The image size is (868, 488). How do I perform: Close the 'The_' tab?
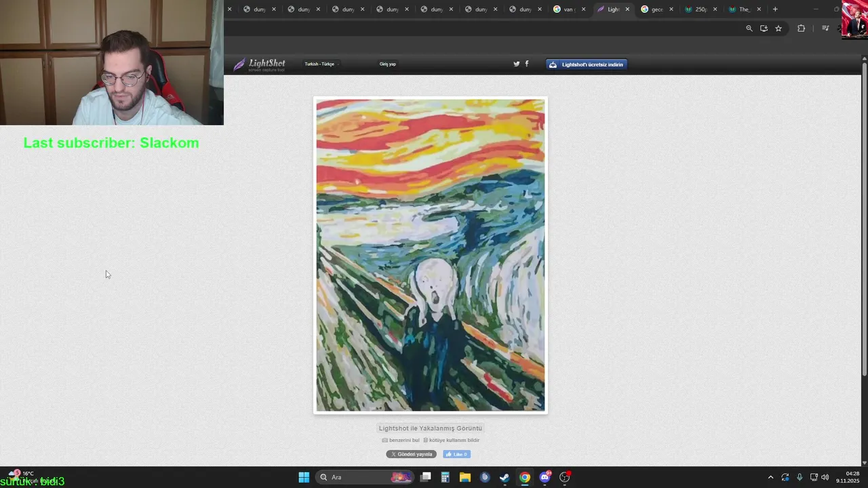click(x=759, y=9)
